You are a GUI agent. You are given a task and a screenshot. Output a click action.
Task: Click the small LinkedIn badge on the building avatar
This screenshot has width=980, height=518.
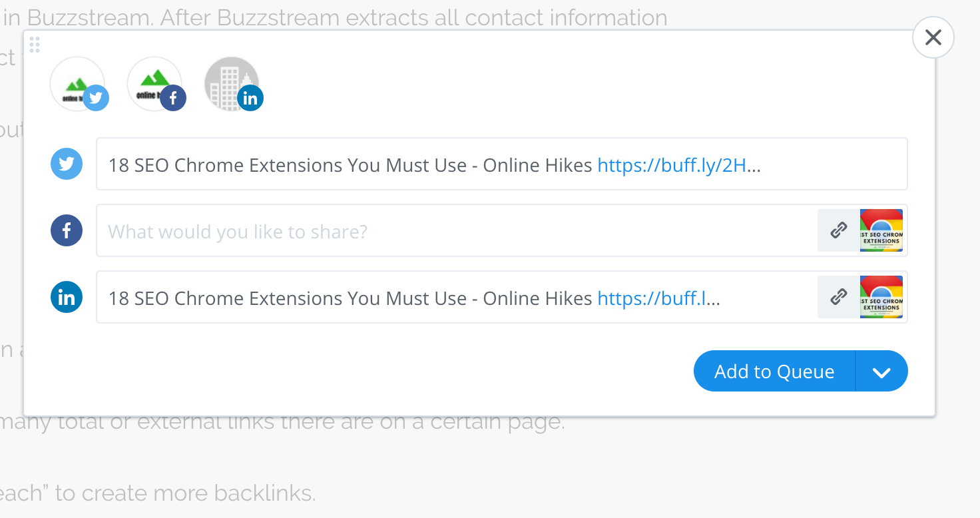click(250, 99)
